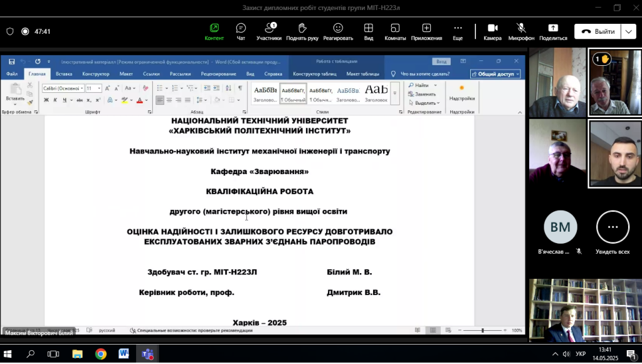Click the clear formatting eraser icon
The height and width of the screenshot is (364, 642).
point(145,88)
